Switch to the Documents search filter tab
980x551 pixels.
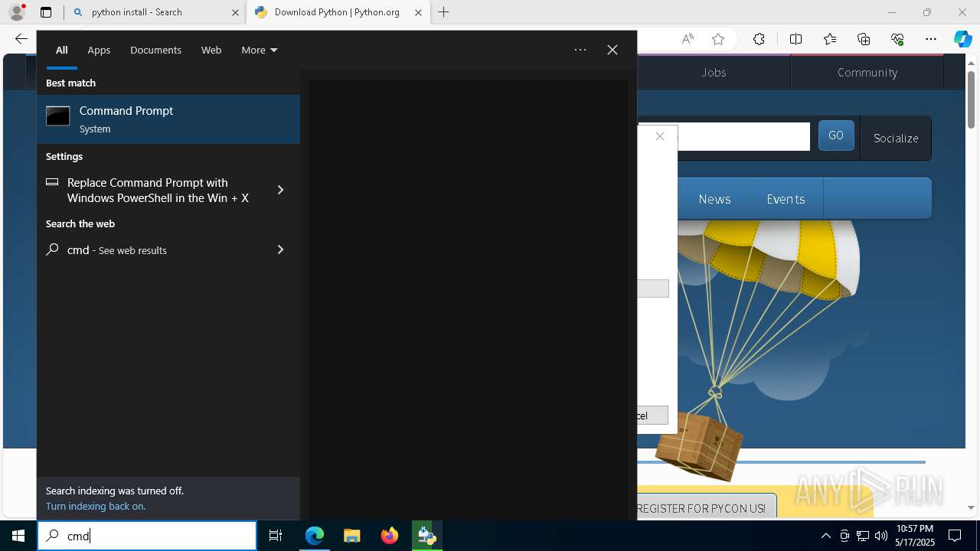(155, 50)
